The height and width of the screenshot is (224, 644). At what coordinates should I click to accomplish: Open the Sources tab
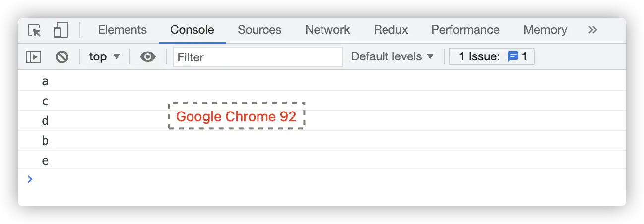tap(259, 30)
